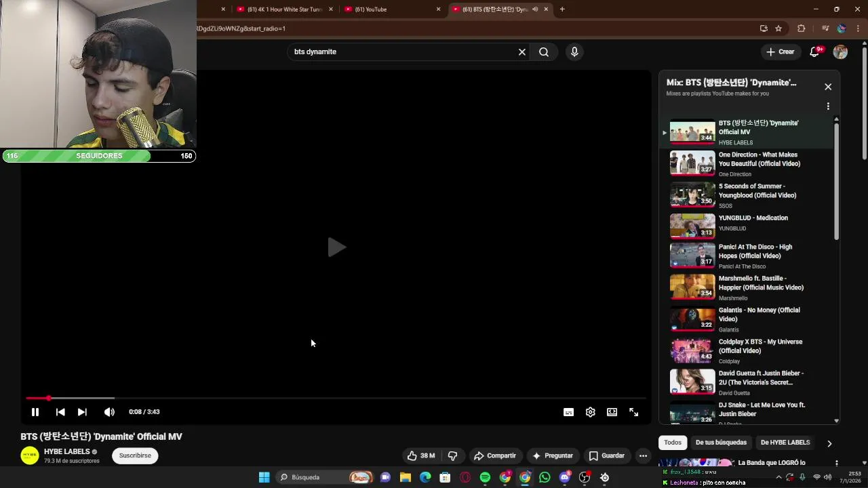Open the Windows Start menu
The height and width of the screenshot is (488, 868).
[264, 477]
